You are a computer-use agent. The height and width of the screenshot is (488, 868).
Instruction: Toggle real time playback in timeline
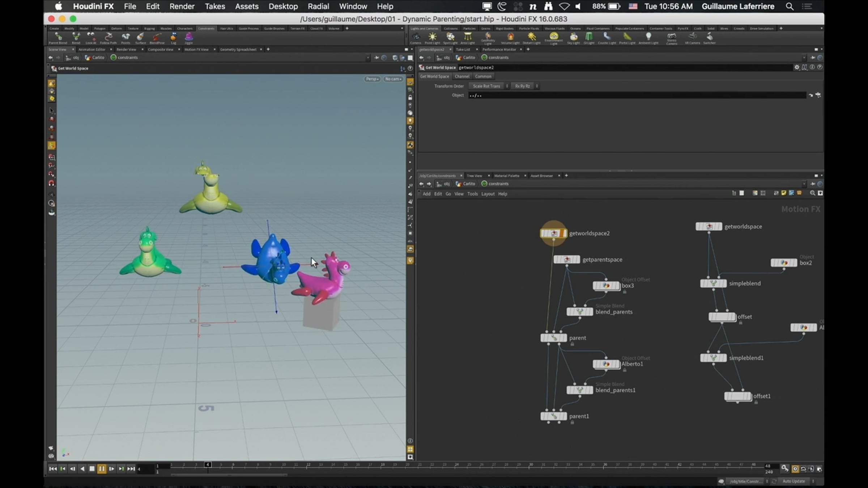pyautogui.click(x=795, y=469)
